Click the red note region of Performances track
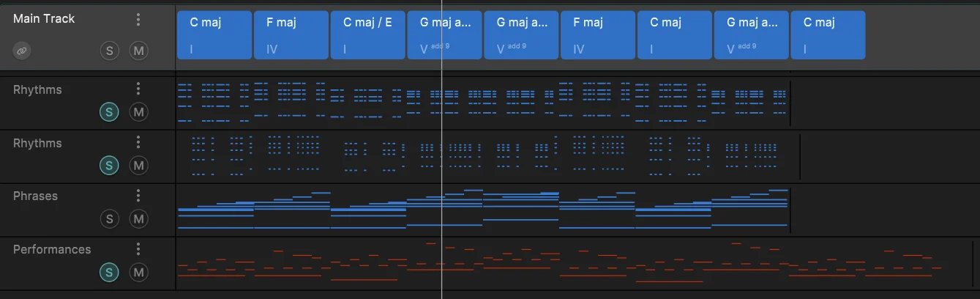980x299 pixels. [560, 262]
